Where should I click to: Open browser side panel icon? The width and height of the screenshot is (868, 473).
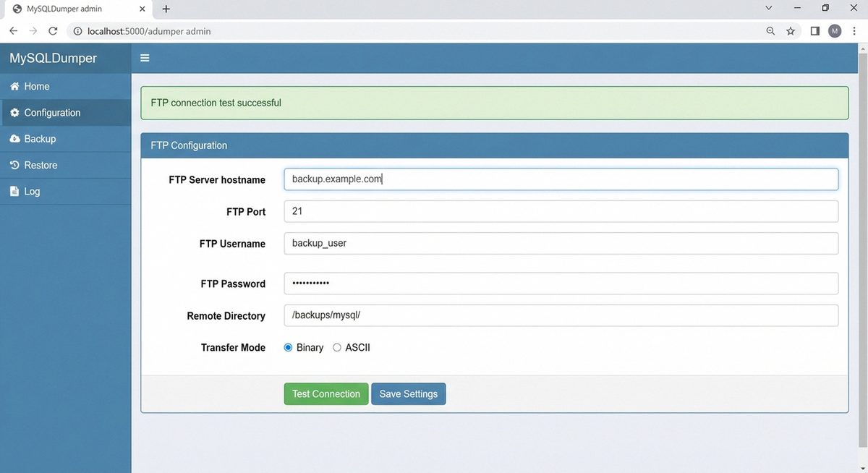tap(815, 31)
